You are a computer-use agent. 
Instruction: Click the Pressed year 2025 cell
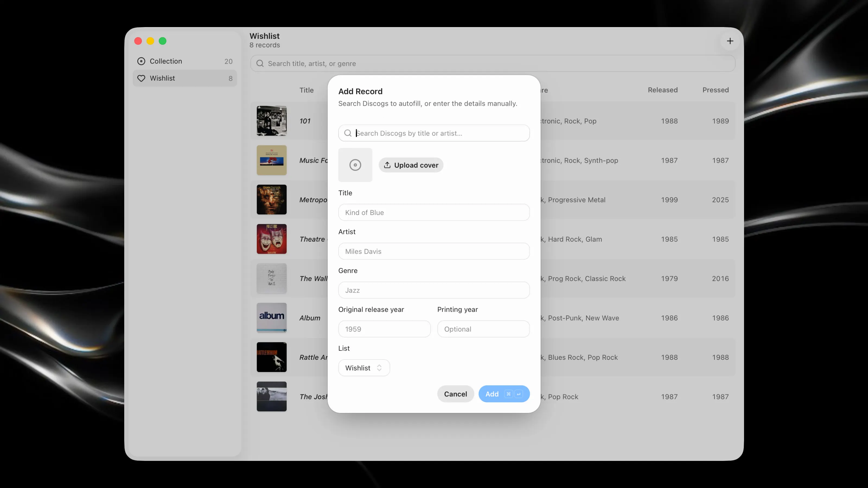coord(720,200)
